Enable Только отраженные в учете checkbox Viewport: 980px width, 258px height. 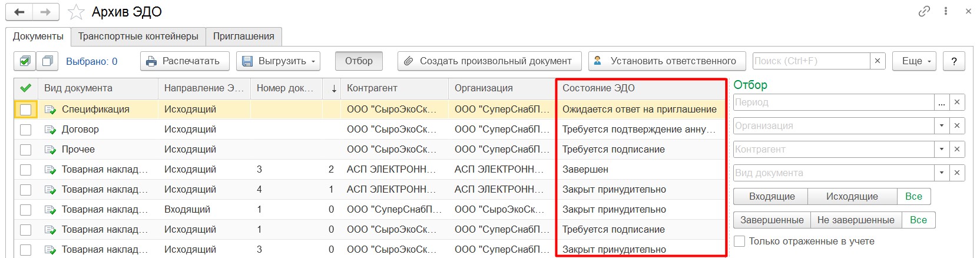coord(740,241)
